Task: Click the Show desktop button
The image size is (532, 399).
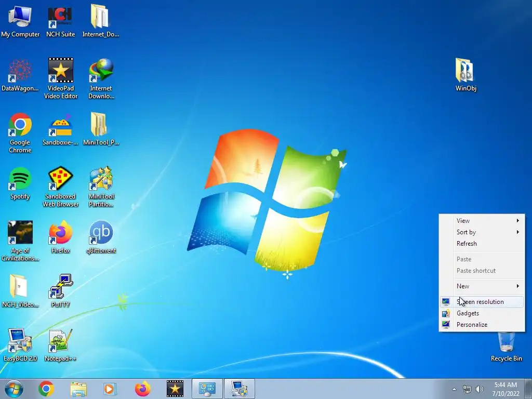Action: (x=528, y=389)
